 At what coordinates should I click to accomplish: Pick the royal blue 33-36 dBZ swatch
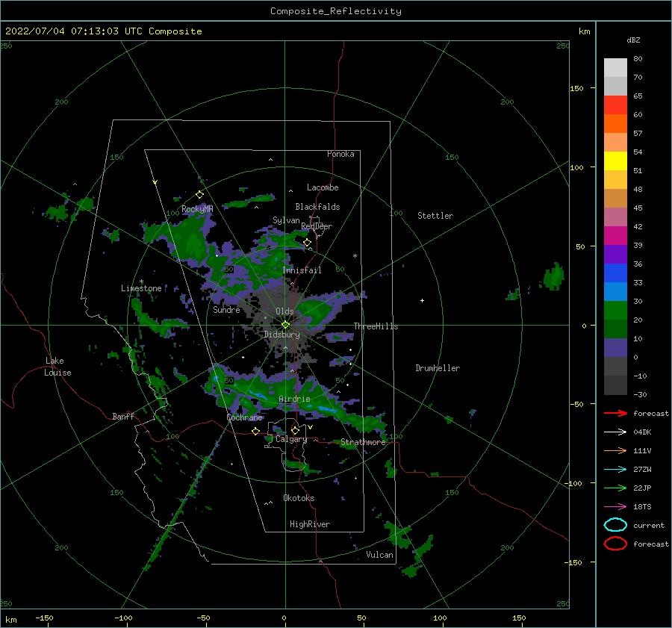click(x=615, y=273)
